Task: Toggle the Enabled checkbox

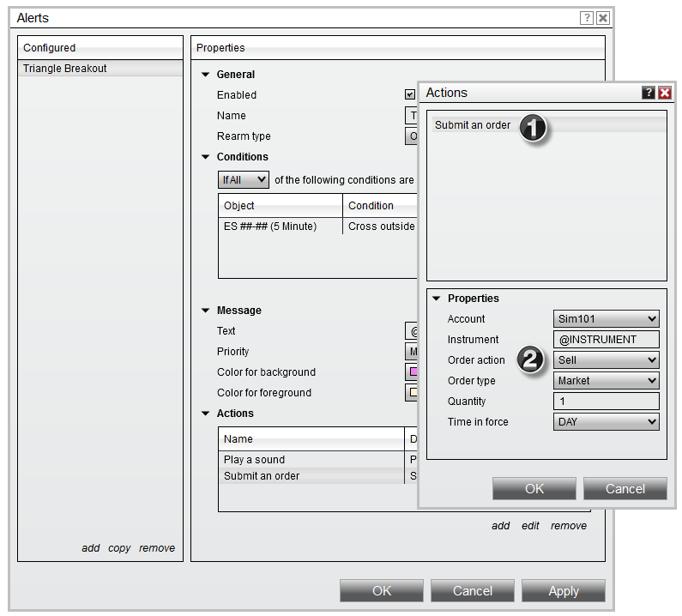Action: point(410,95)
